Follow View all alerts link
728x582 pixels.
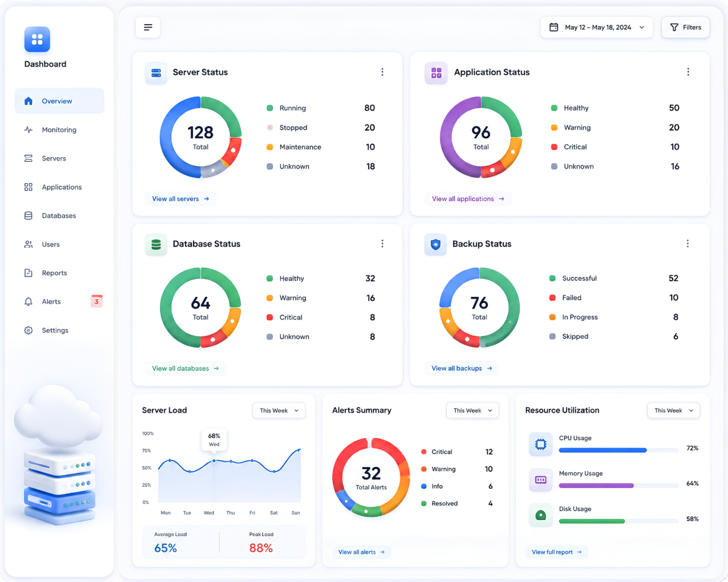pyautogui.click(x=362, y=552)
